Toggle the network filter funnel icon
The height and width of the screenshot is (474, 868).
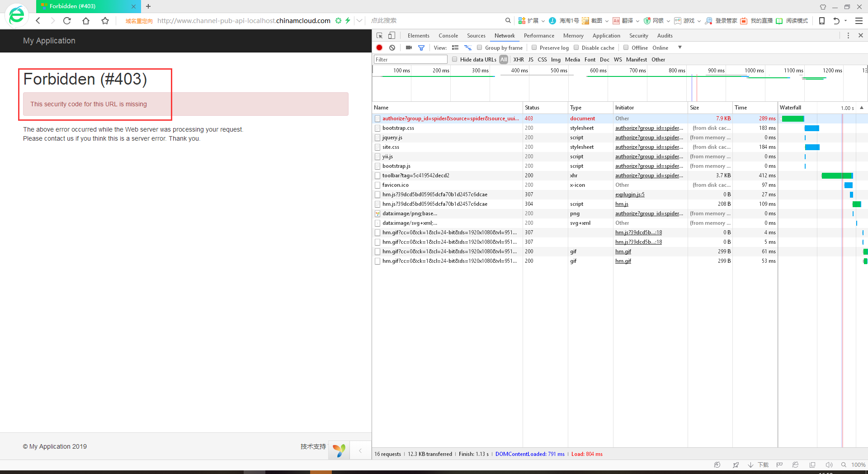coord(421,47)
